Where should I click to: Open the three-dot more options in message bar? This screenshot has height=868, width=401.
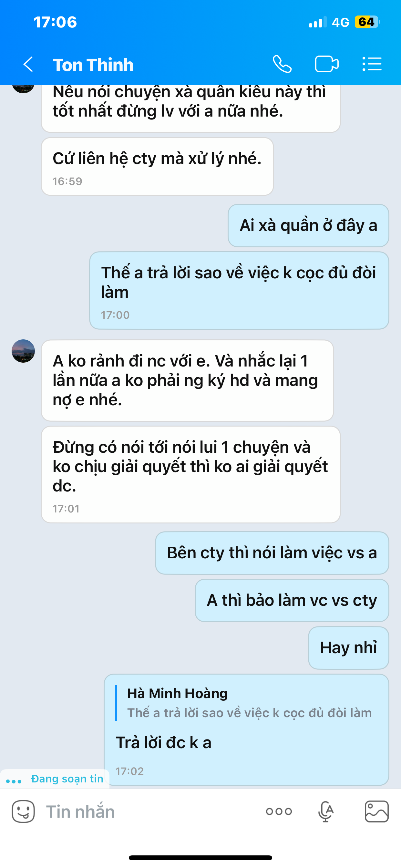tap(279, 811)
